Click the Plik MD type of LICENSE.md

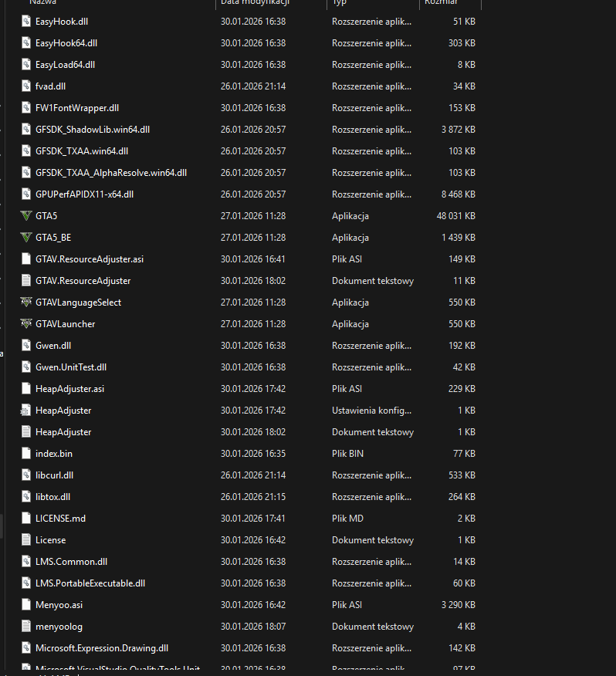click(x=347, y=519)
